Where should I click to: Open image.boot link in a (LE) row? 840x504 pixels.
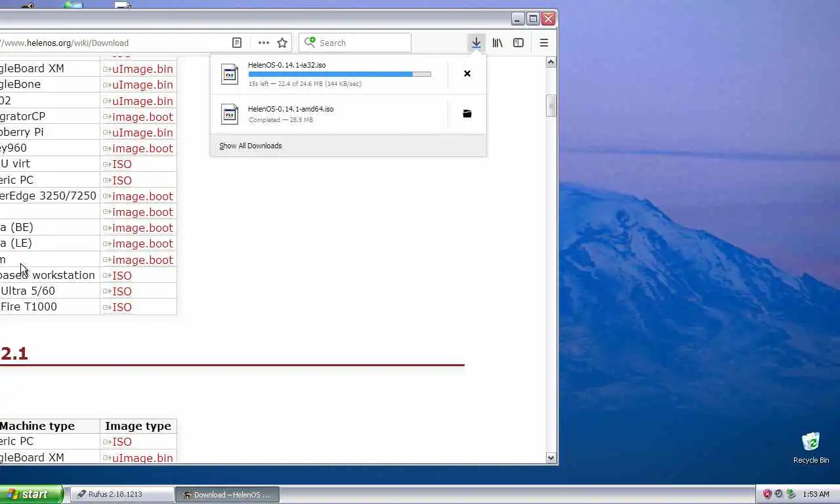pyautogui.click(x=142, y=243)
